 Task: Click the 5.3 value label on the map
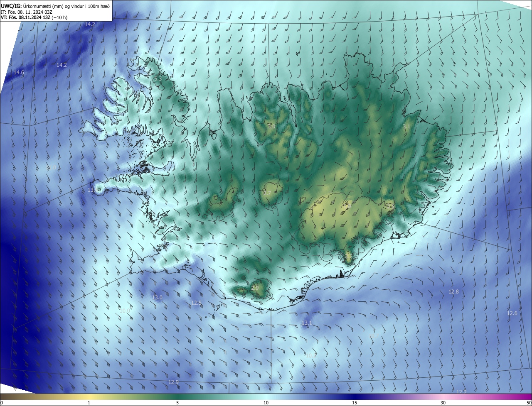tap(158, 78)
